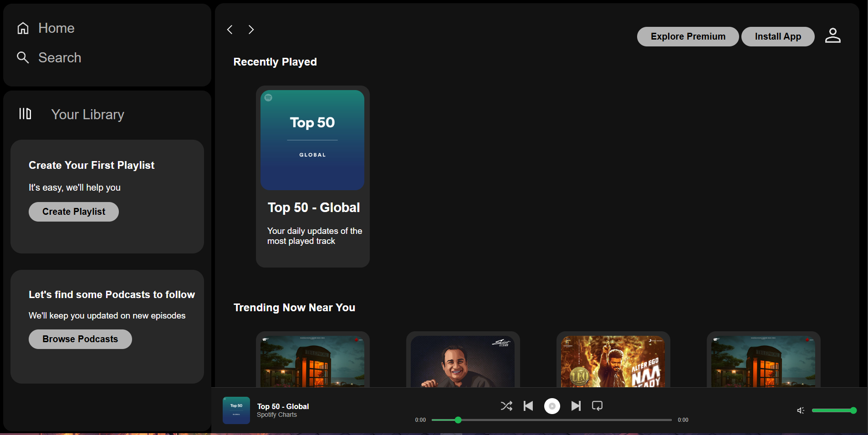Image resolution: width=868 pixels, height=435 pixels.
Task: Toggle shuffle in the player bar
Action: 506,406
